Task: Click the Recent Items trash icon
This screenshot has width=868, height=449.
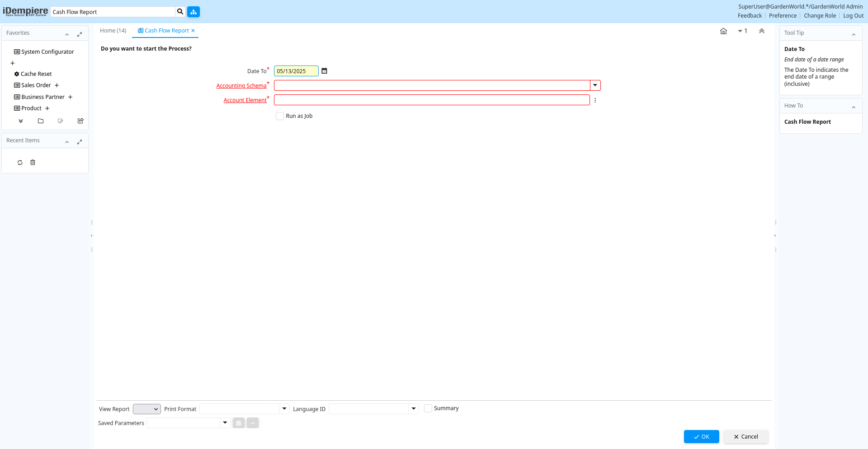Action: tap(33, 163)
